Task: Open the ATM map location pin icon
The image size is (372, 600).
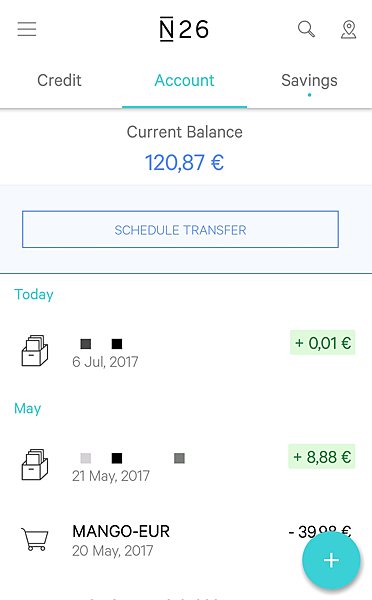Action: click(348, 29)
